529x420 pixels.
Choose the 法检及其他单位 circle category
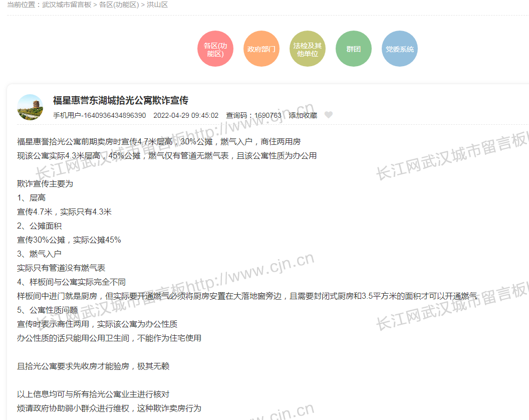point(308,49)
